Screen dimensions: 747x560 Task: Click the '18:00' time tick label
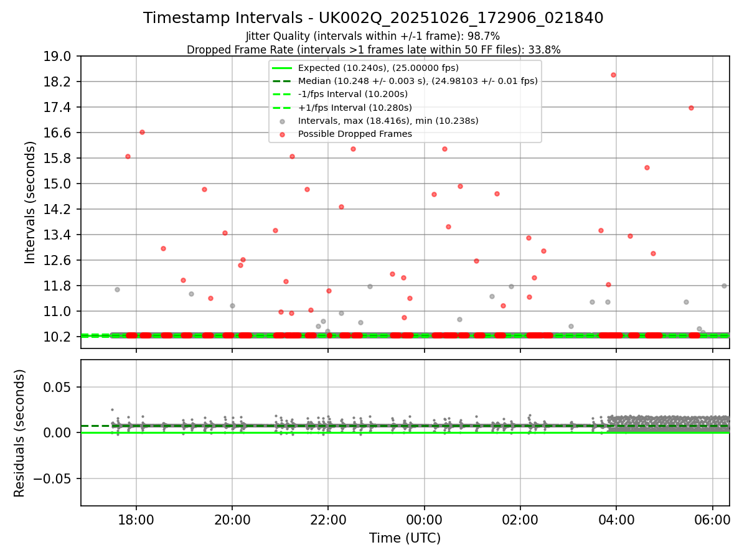136,520
